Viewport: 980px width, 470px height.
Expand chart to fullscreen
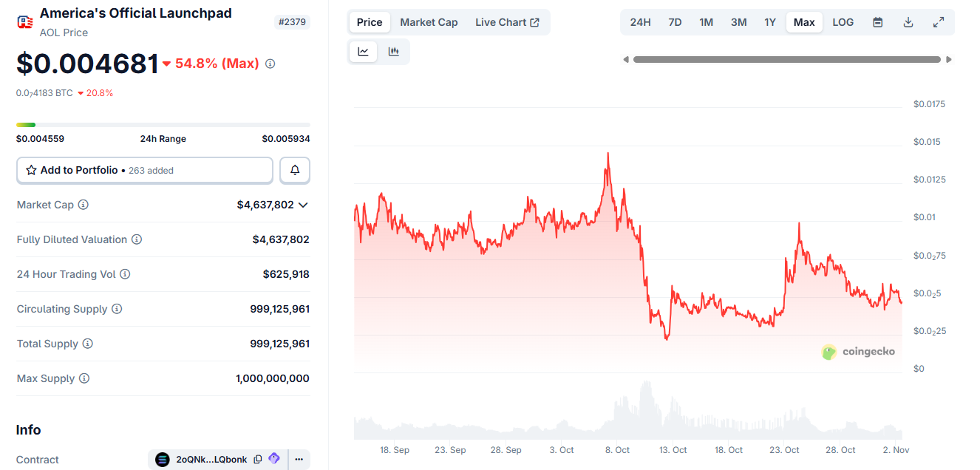(939, 22)
